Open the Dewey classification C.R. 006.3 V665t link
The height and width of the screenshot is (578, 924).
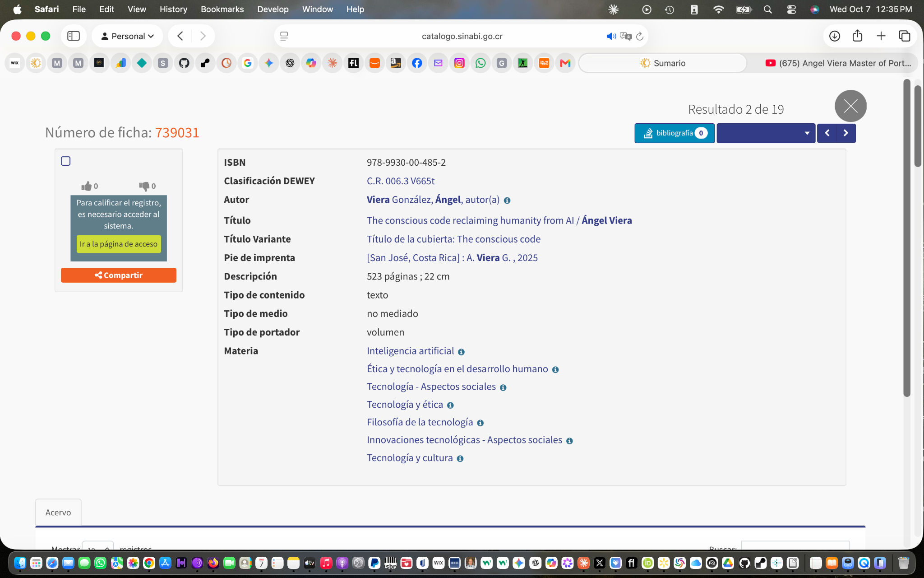tap(401, 181)
